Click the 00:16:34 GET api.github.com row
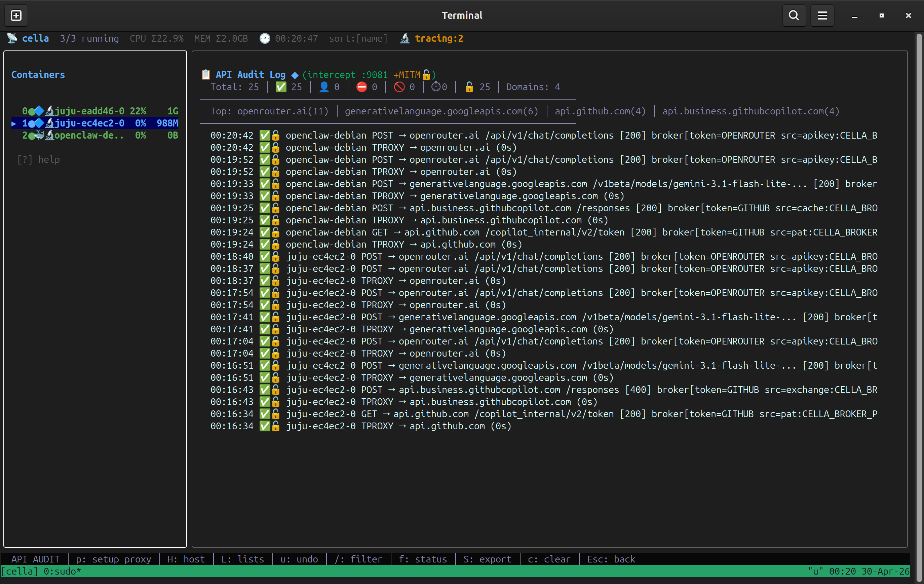Image resolution: width=924 pixels, height=584 pixels. (544, 414)
